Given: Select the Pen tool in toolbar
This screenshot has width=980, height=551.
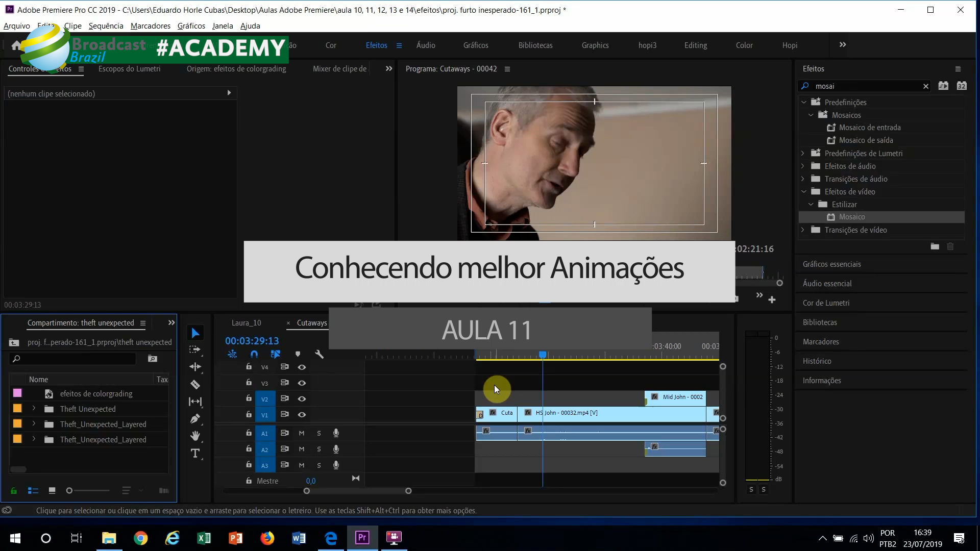Looking at the screenshot, I should point(195,419).
